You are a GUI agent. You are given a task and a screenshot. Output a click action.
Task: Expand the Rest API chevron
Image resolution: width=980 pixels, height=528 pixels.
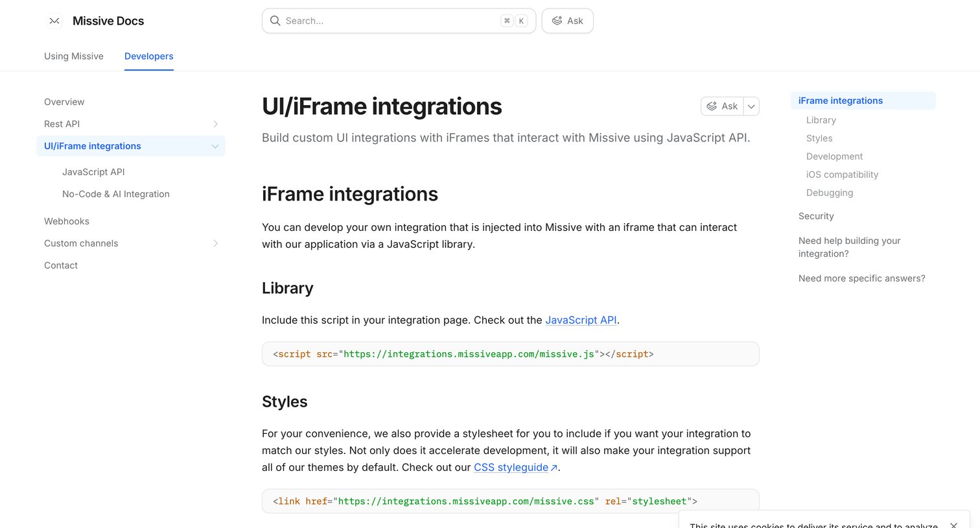point(216,124)
